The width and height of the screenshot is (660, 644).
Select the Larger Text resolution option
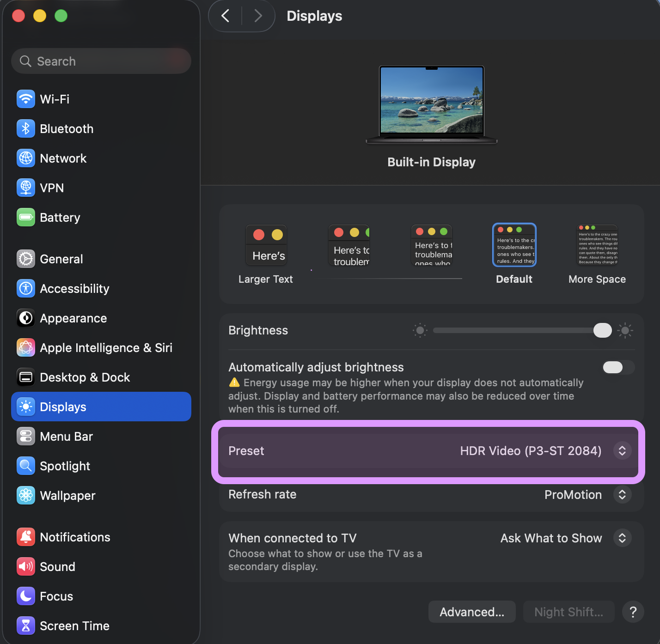[x=266, y=255]
